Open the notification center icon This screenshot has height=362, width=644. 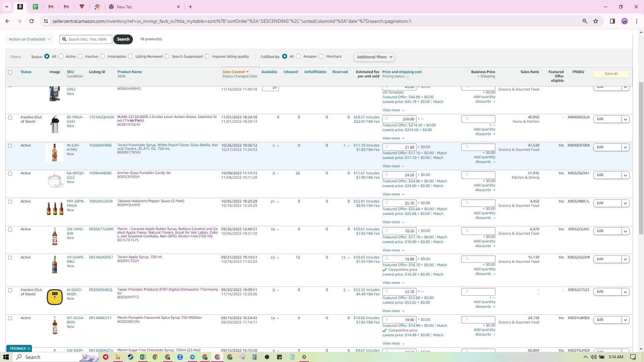click(x=633, y=357)
